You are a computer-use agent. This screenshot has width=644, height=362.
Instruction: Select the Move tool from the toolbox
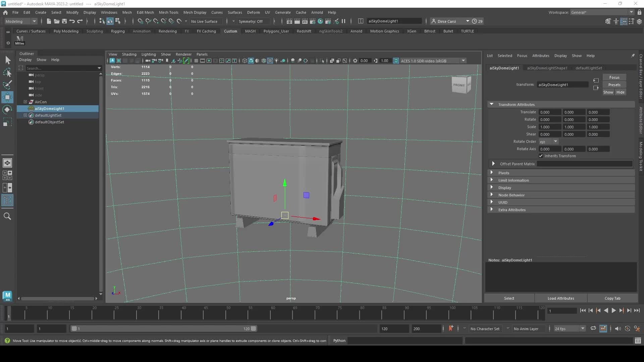pyautogui.click(x=7, y=97)
